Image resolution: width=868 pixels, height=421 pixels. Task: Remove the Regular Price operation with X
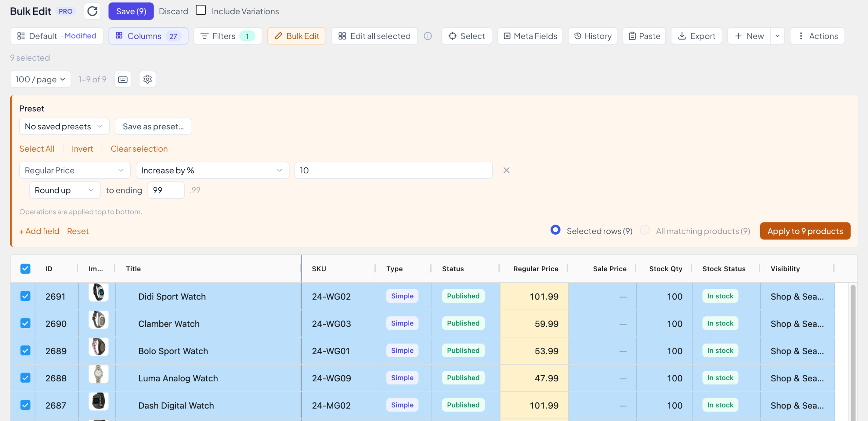[x=506, y=170]
